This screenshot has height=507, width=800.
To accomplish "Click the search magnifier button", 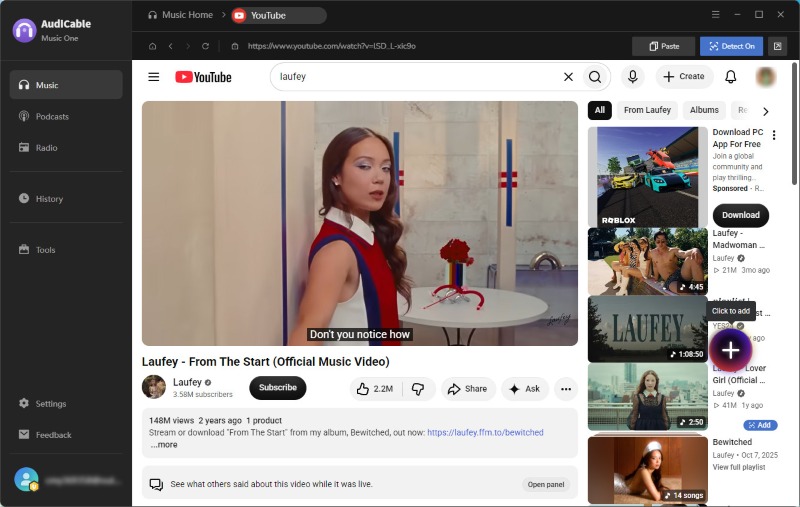I will [595, 77].
